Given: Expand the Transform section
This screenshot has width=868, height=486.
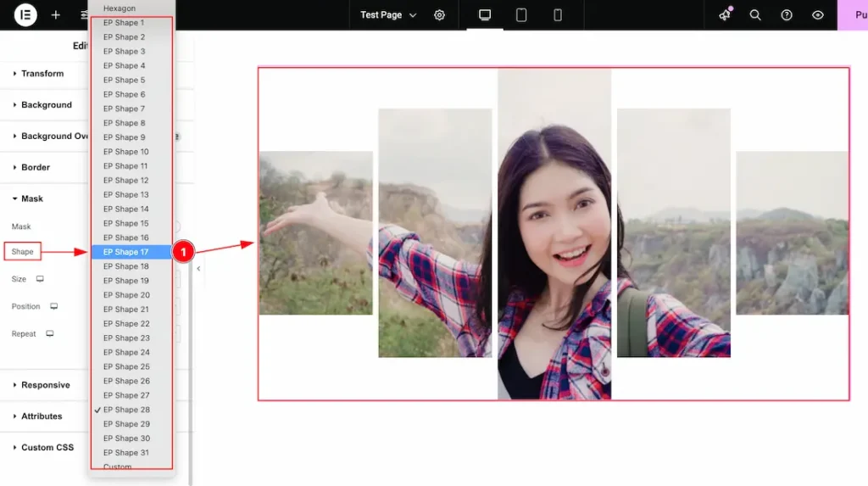Looking at the screenshot, I should [42, 74].
